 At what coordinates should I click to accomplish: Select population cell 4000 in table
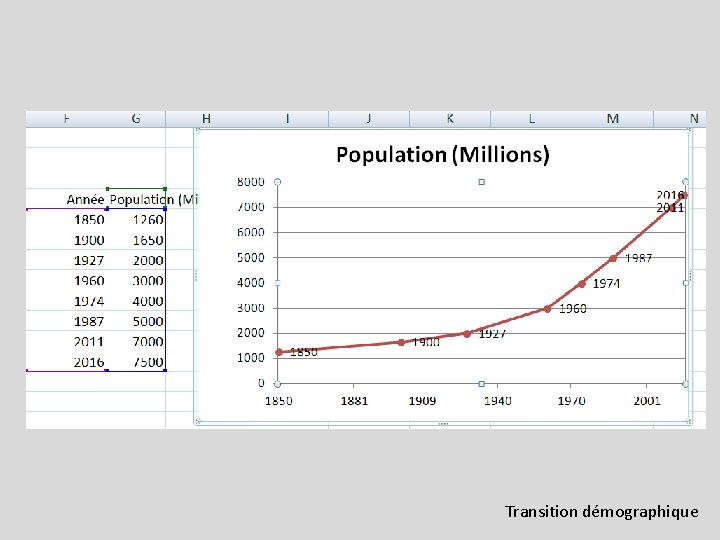pyautogui.click(x=136, y=301)
